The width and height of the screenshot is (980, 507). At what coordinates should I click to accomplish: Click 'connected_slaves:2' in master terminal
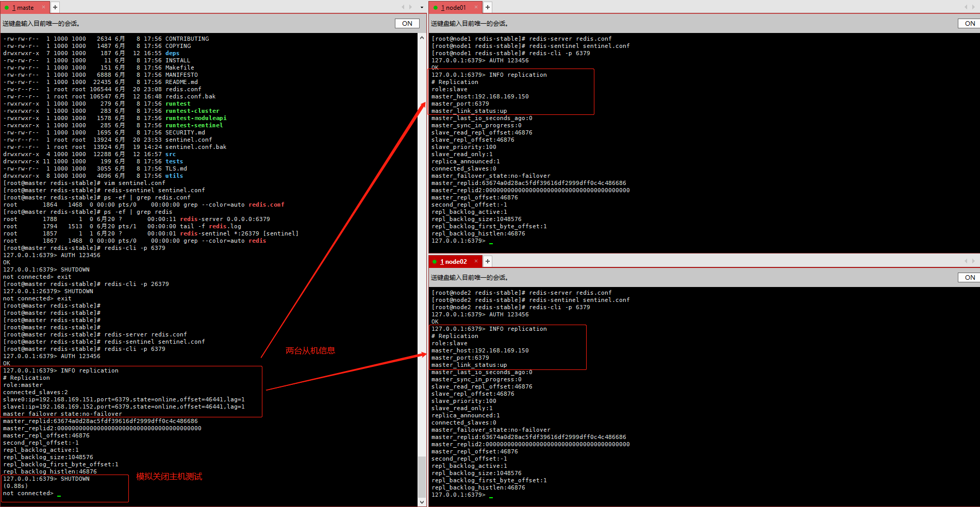click(x=36, y=393)
